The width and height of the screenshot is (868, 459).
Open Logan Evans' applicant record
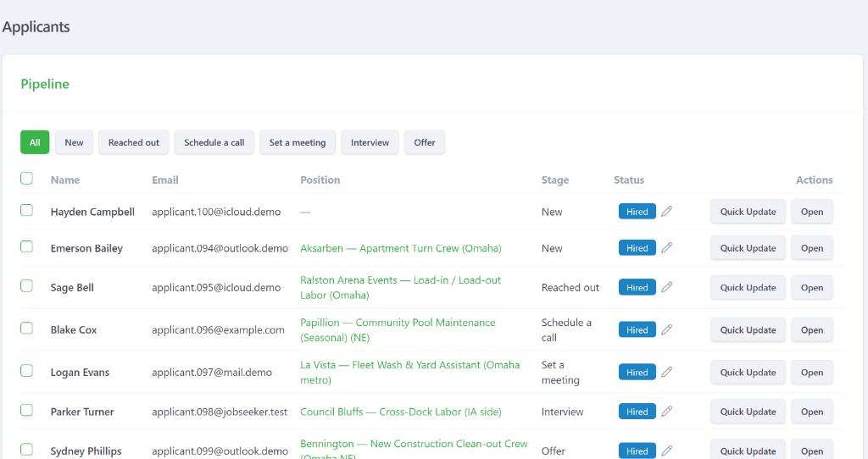pyautogui.click(x=812, y=373)
